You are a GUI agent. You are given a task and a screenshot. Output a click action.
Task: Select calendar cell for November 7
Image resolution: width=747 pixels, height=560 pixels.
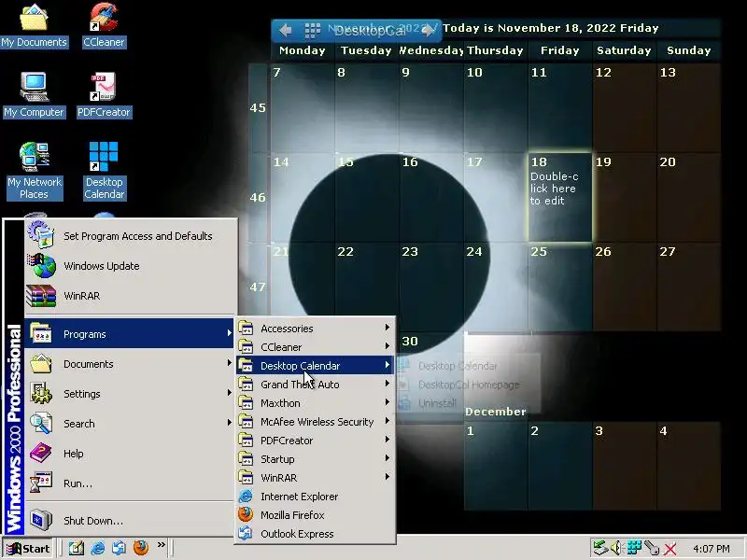point(303,107)
